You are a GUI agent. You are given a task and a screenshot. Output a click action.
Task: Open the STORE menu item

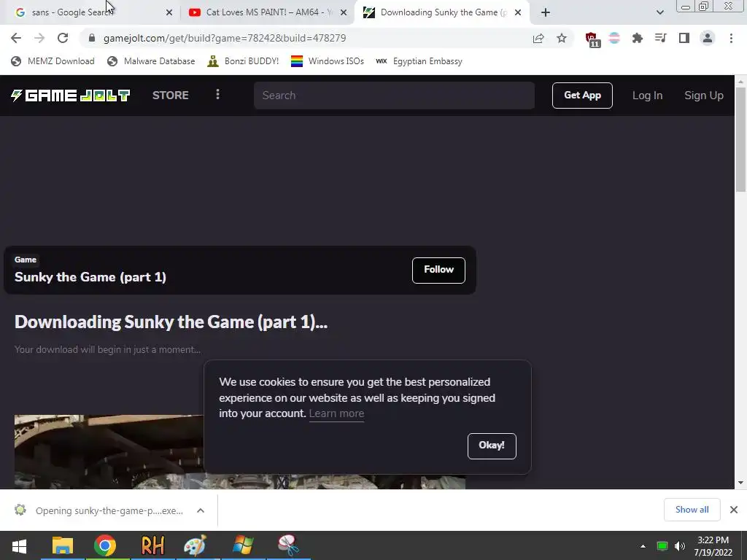point(171,96)
